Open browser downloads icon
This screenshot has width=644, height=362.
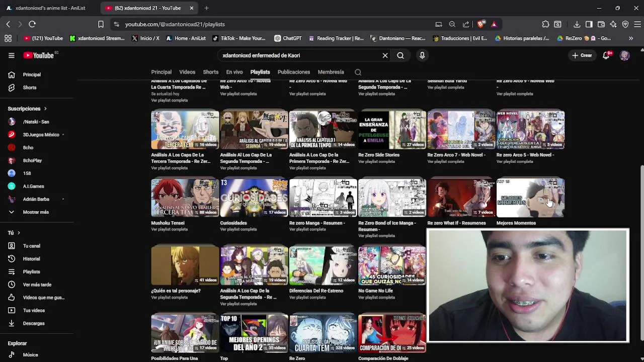(577, 24)
